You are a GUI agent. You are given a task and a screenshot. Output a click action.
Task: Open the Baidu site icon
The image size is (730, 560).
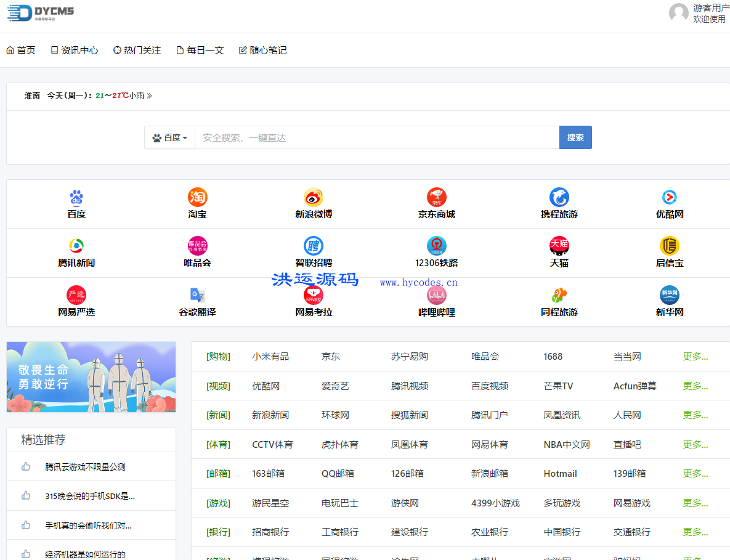pyautogui.click(x=76, y=197)
